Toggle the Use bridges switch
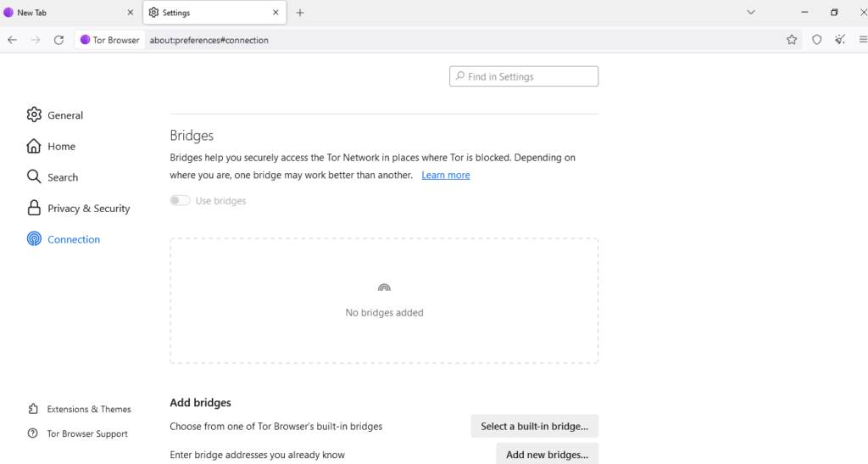 [x=180, y=200]
